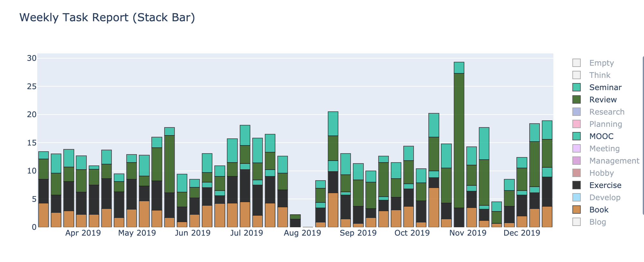644x262 pixels.
Task: Click the legend's vertical scrollbar
Action: coord(643,135)
